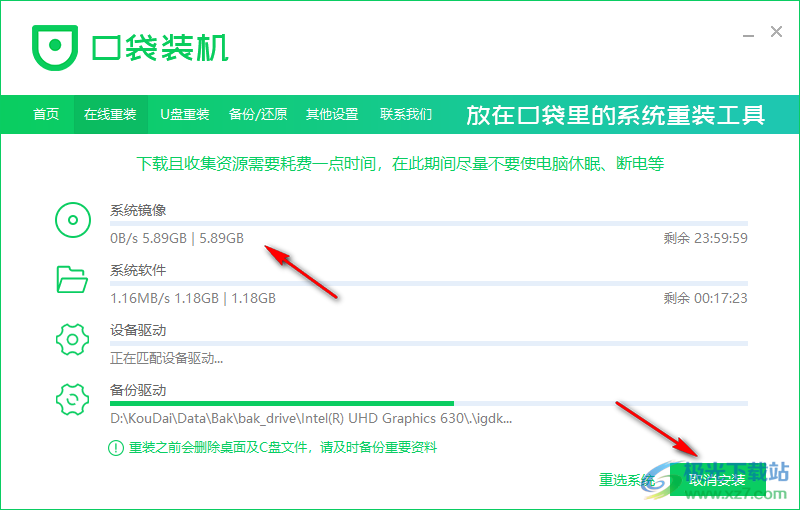This screenshot has height=510, width=800.
Task: Click the 口袋装机 green logo icon
Action: coord(53,47)
